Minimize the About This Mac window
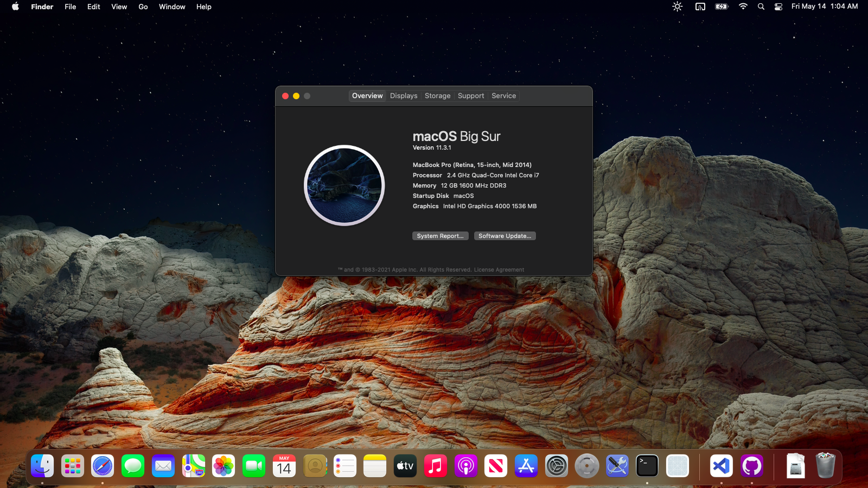 click(296, 96)
